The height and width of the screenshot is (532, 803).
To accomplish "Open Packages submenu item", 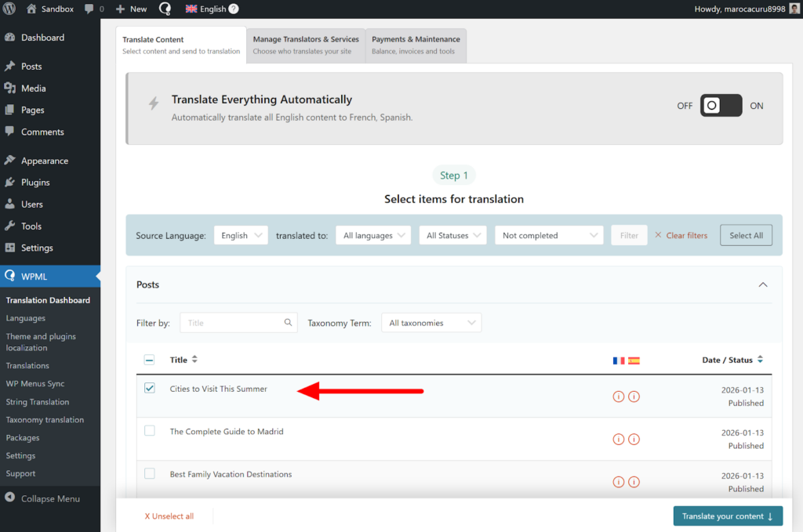I will (x=23, y=438).
